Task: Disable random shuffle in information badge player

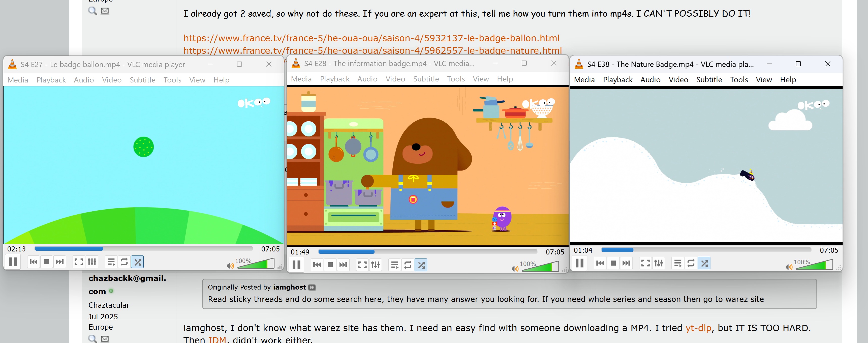Action: coord(421,265)
